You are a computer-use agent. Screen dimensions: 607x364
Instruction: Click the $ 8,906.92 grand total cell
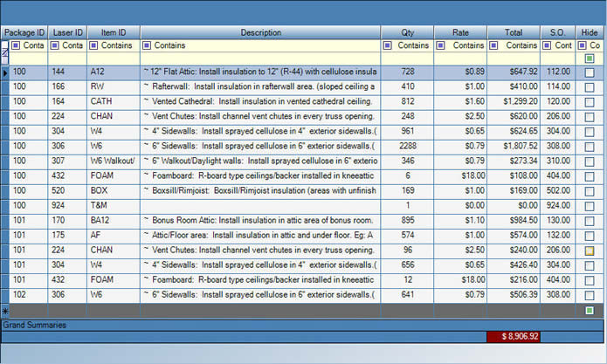pyautogui.click(x=514, y=337)
